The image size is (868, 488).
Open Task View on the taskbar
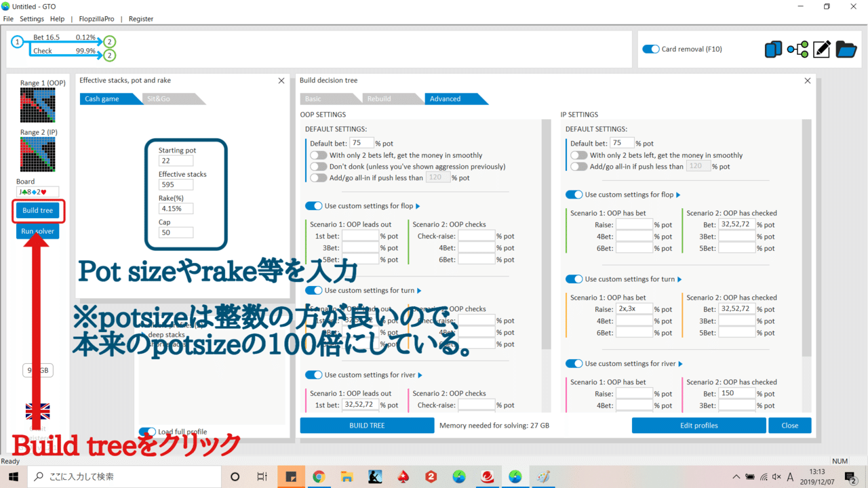tap(262, 476)
